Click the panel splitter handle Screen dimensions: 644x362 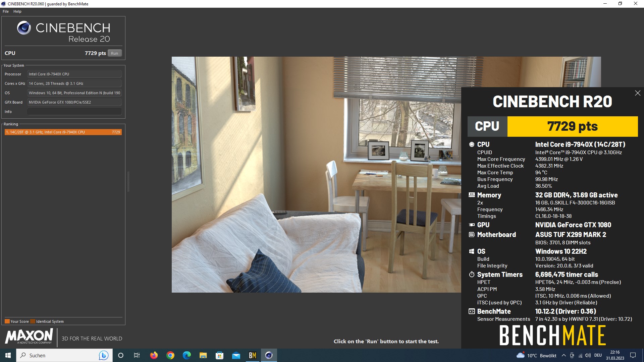tap(128, 181)
